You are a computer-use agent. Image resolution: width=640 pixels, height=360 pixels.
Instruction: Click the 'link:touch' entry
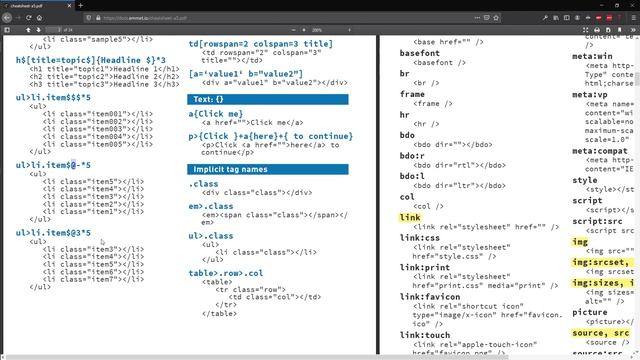[x=424, y=335]
